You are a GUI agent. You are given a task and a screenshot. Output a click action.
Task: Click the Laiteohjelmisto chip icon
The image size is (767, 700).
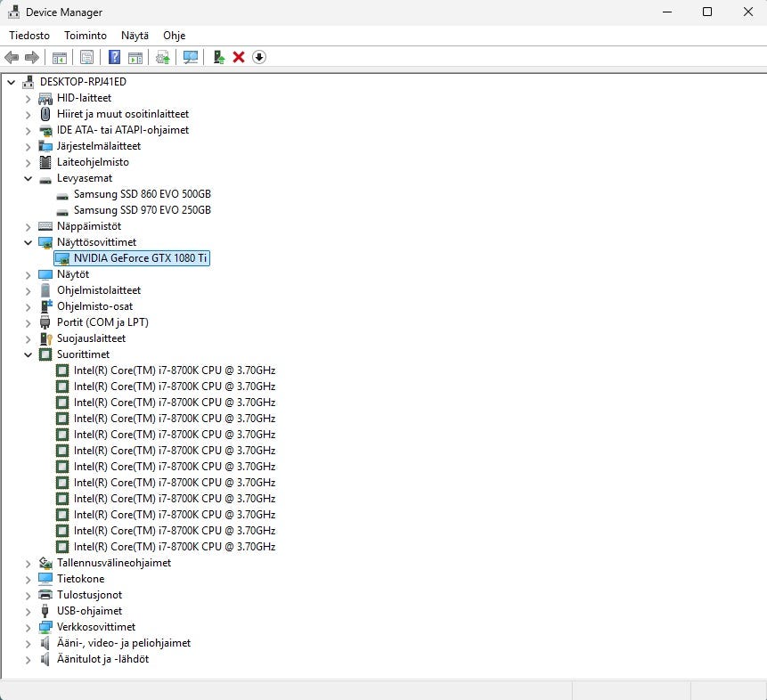(45, 162)
